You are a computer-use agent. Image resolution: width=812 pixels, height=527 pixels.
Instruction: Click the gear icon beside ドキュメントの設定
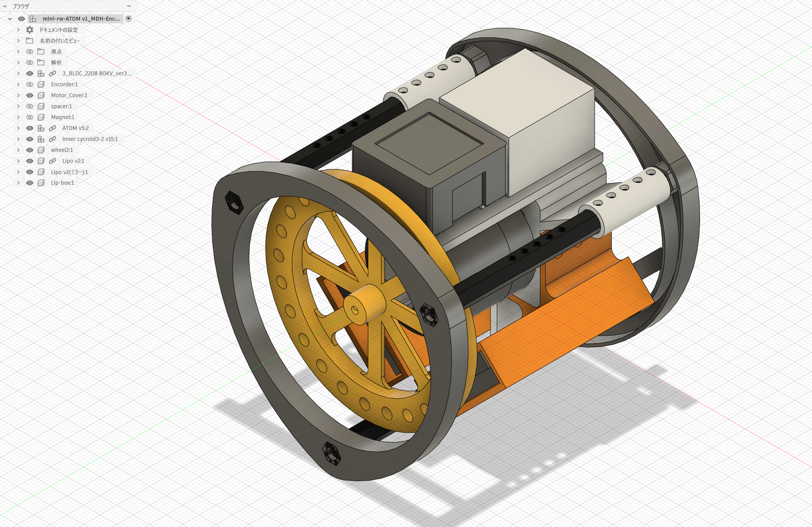coord(30,30)
